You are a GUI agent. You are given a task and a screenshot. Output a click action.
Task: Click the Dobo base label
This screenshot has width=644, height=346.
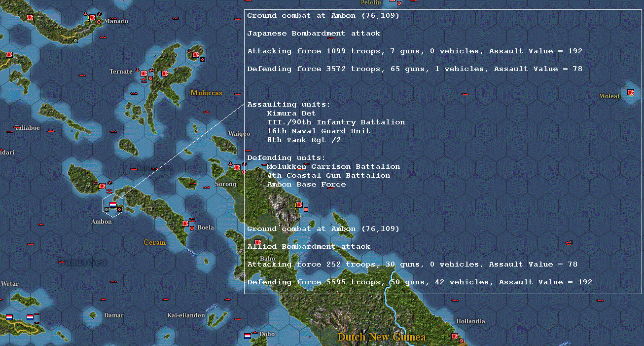coord(267,334)
